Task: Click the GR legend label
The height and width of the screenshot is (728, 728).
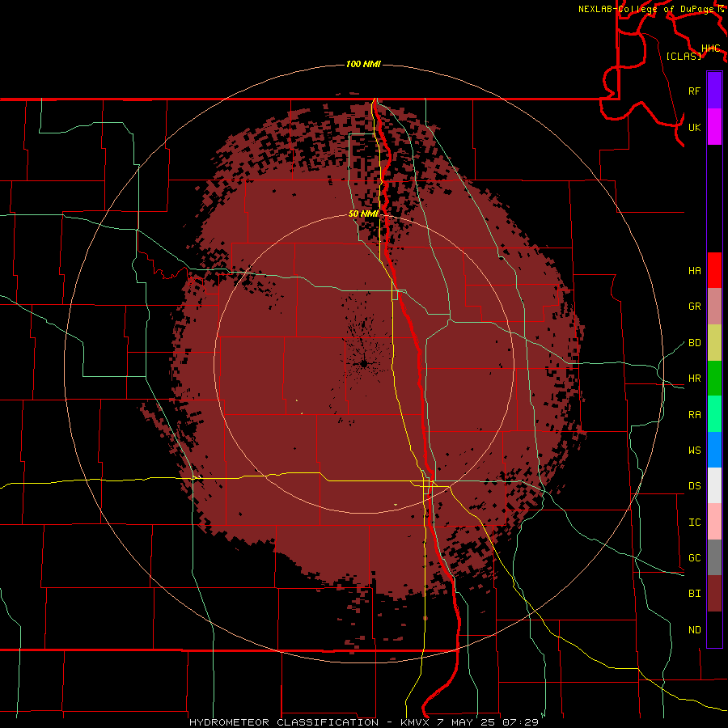Action: pos(695,307)
